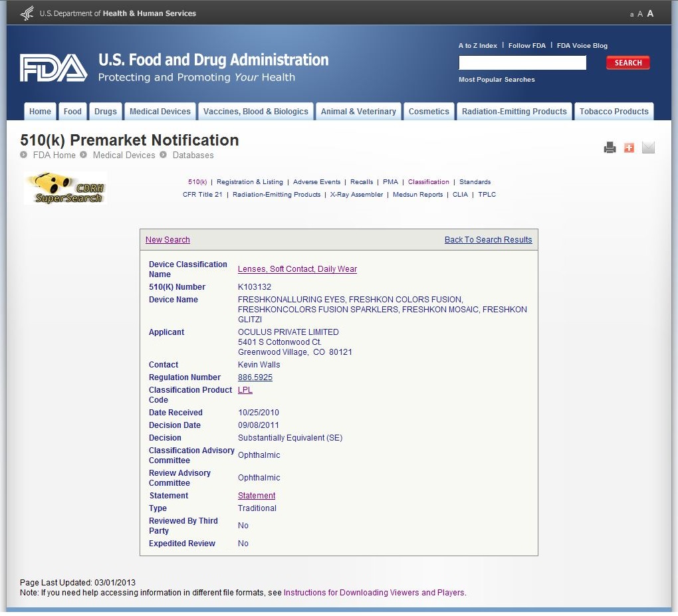678x616 pixels.
Task: Open A to Z Index link
Action: 478,45
